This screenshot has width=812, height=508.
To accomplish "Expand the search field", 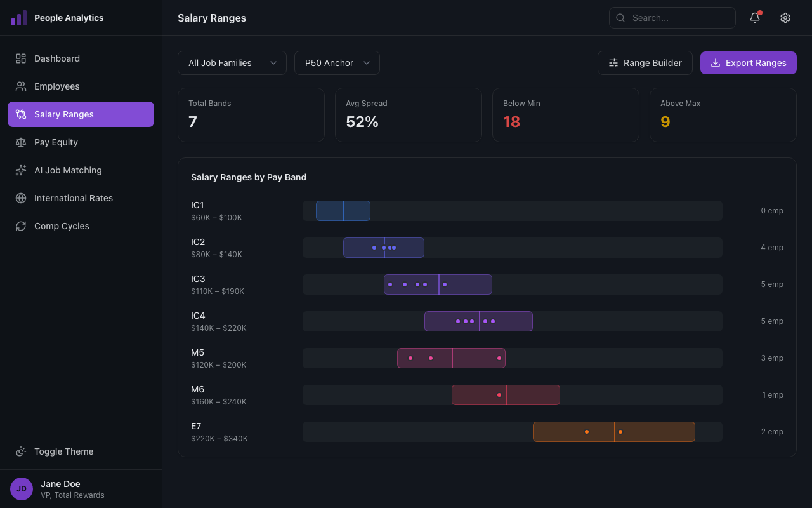I will coord(672,18).
